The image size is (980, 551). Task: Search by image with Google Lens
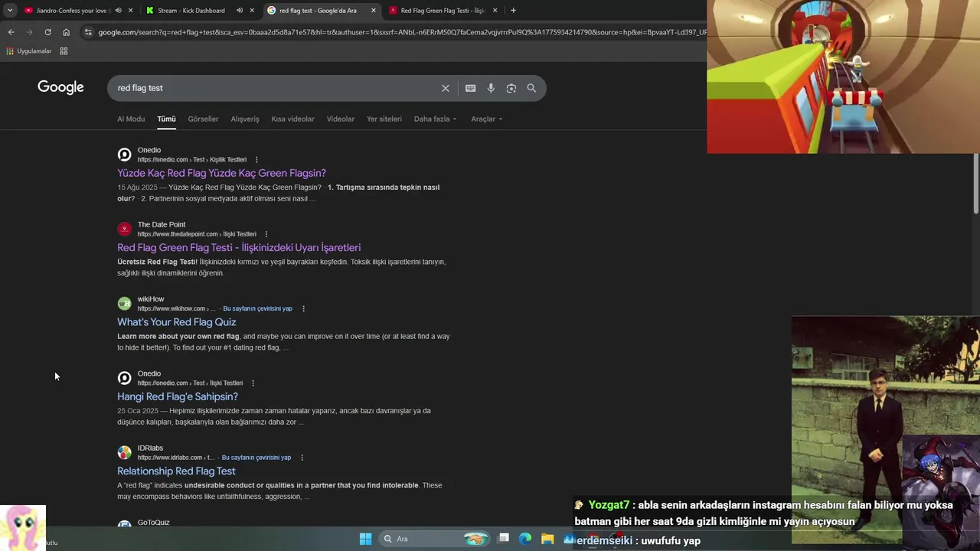(511, 88)
